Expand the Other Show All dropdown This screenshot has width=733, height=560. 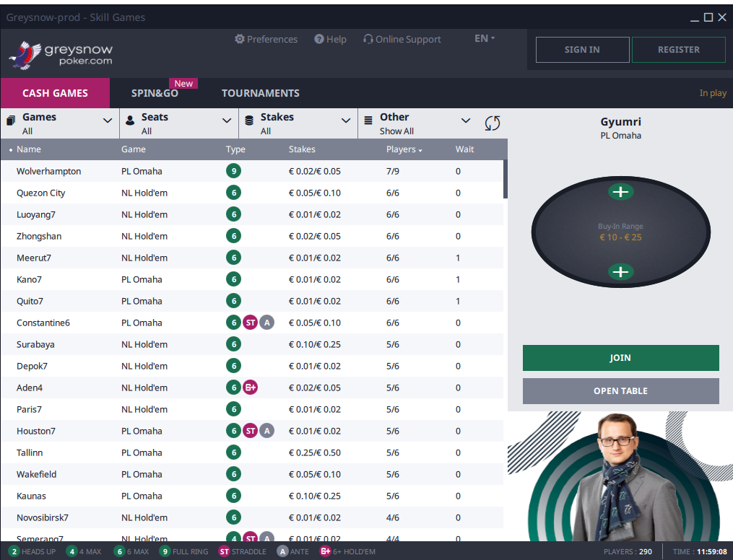[466, 121]
